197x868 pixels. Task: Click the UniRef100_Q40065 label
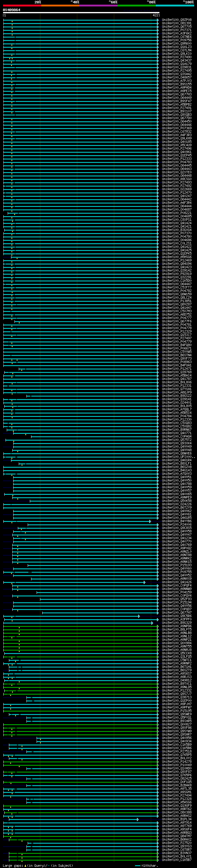click(x=177, y=494)
